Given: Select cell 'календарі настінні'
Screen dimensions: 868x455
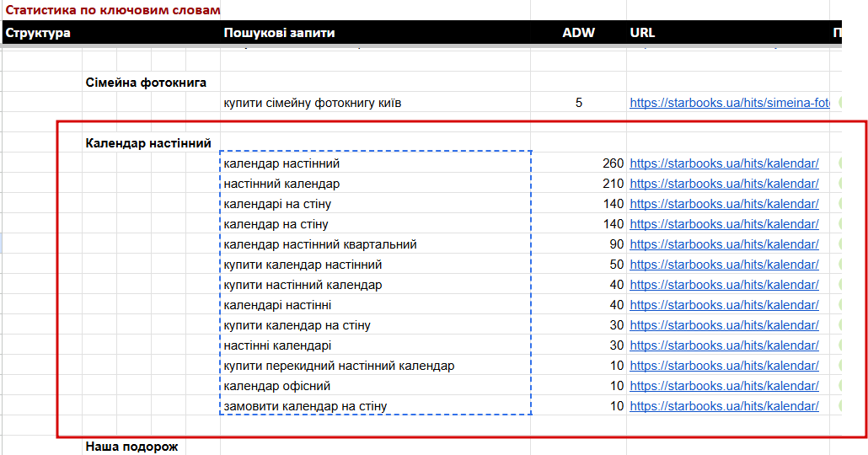Looking at the screenshot, I should (x=277, y=305).
